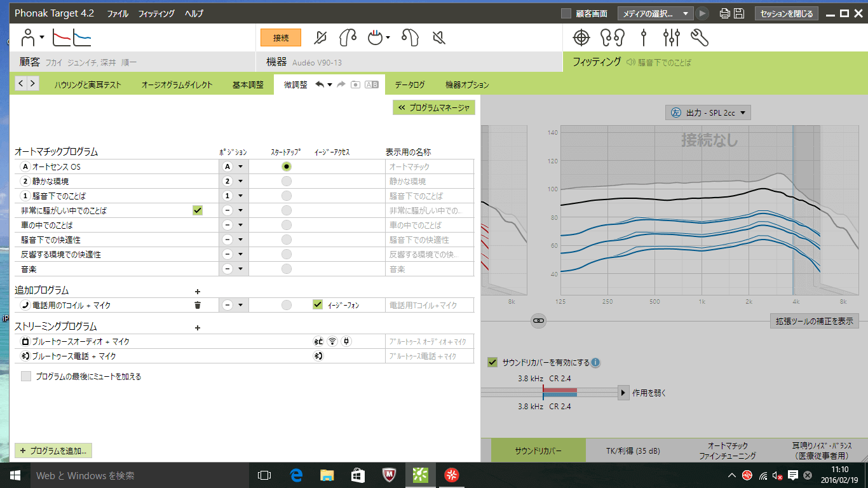Open the feedback target crosshair icon
The height and width of the screenshot is (488, 868).
click(581, 38)
